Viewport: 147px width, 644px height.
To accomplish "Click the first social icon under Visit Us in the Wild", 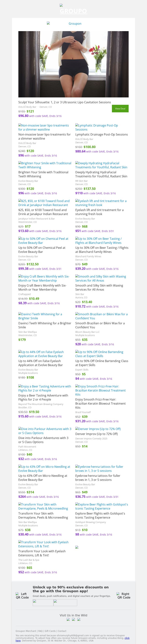I will point(68,619).
